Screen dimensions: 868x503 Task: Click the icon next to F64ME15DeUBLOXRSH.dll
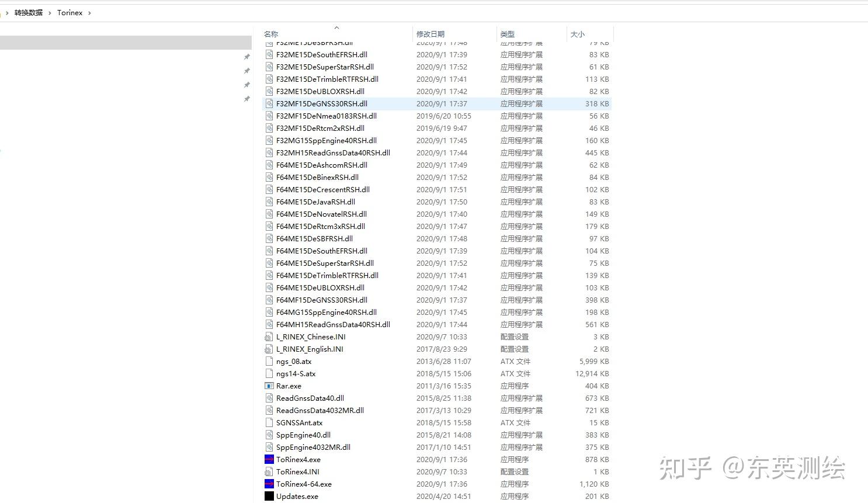click(x=269, y=287)
